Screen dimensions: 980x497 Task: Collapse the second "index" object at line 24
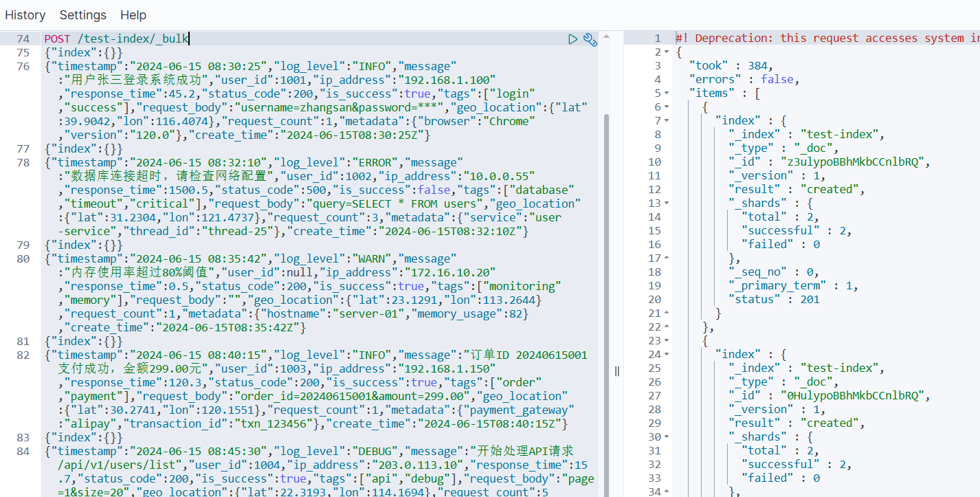click(x=667, y=355)
